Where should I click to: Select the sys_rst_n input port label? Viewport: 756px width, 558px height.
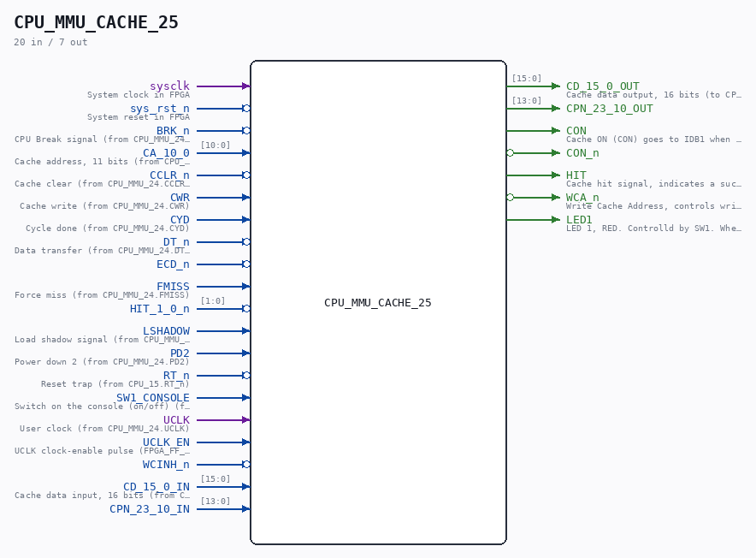click(160, 108)
